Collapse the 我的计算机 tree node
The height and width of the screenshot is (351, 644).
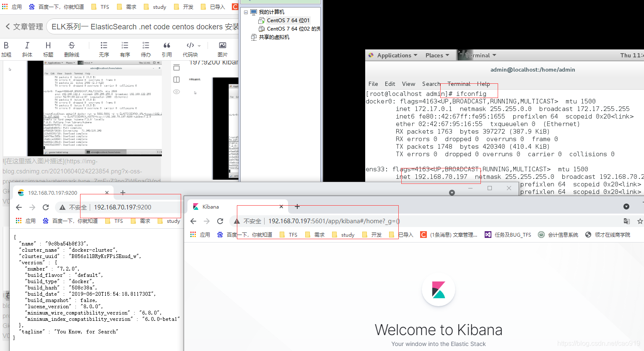[246, 12]
